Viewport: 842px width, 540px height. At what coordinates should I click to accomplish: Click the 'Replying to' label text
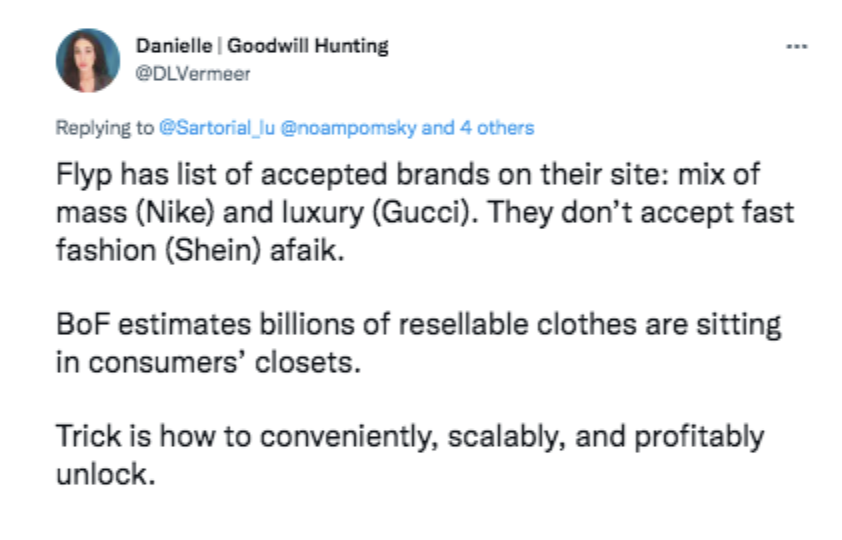(x=105, y=128)
